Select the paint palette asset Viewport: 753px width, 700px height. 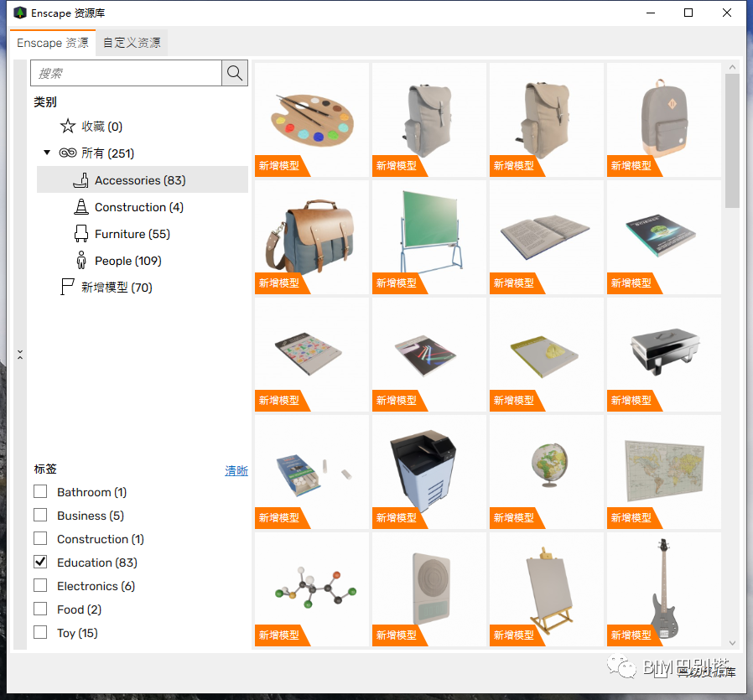click(312, 120)
